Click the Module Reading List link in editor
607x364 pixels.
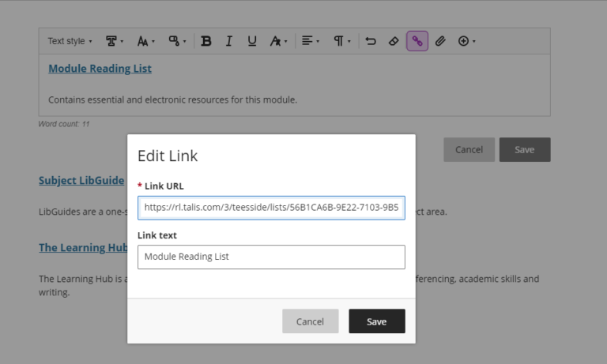[x=100, y=69]
